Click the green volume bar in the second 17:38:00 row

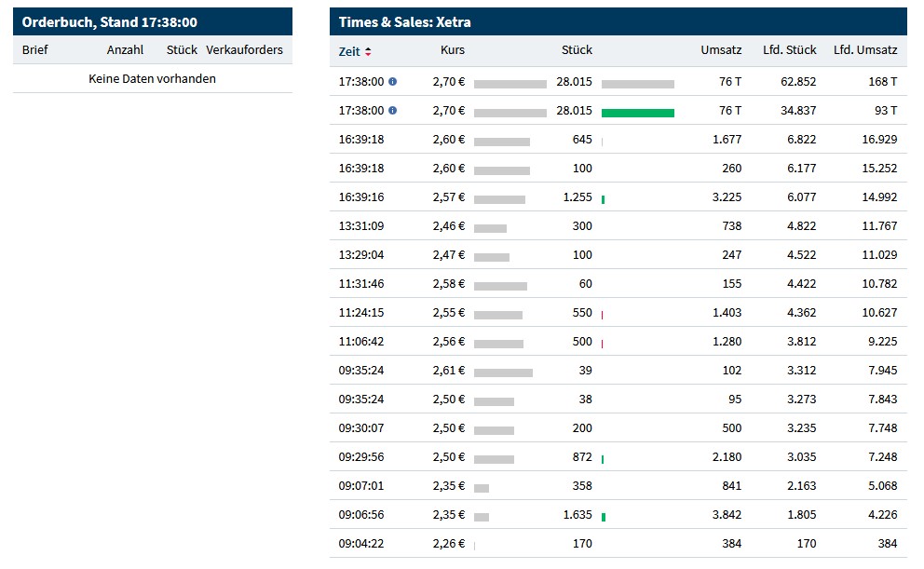[637, 113]
